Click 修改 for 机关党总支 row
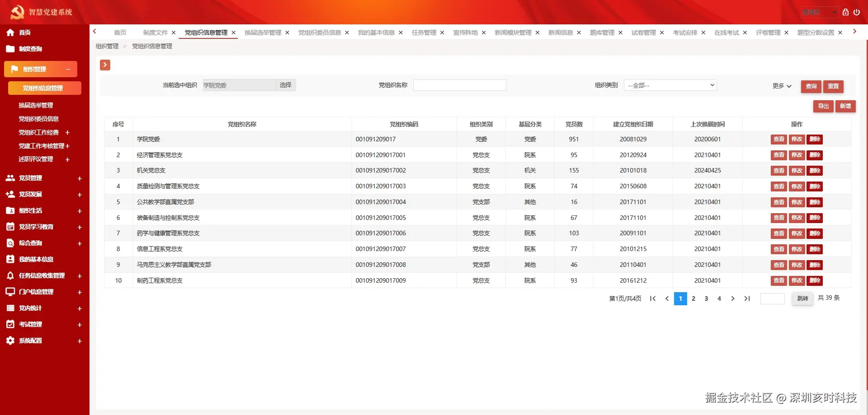Screen dimensions: 868x415 tap(797, 171)
